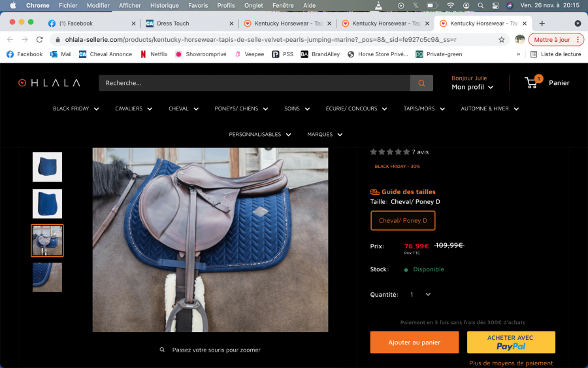Click the OHLALA site logo

click(49, 83)
